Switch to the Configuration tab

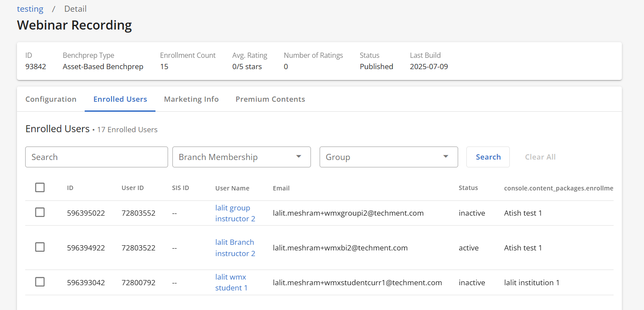(x=51, y=99)
